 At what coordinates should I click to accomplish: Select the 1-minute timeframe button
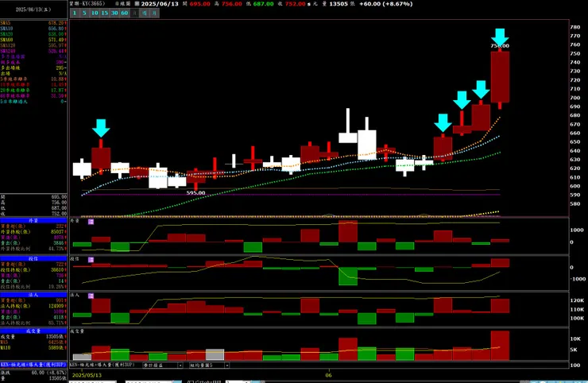[75, 14]
